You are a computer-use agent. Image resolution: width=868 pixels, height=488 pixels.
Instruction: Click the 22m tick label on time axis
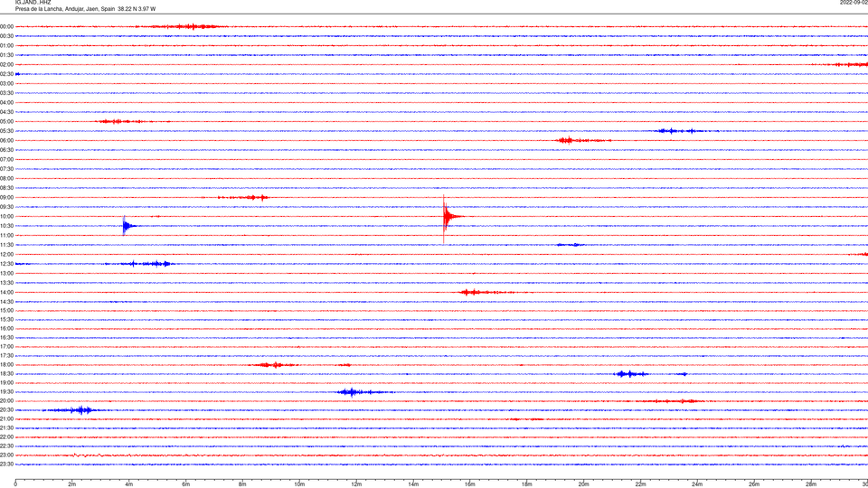click(x=640, y=484)
